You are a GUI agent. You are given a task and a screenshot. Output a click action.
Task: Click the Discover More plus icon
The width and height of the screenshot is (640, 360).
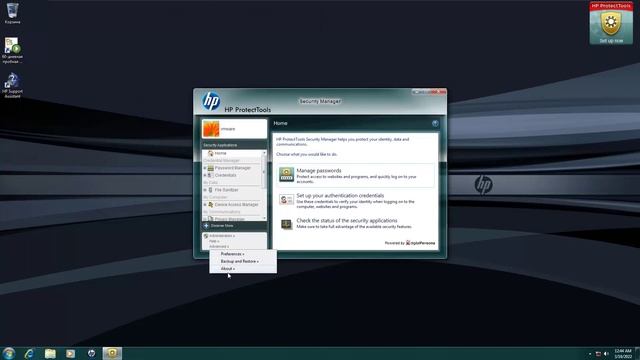point(206,226)
